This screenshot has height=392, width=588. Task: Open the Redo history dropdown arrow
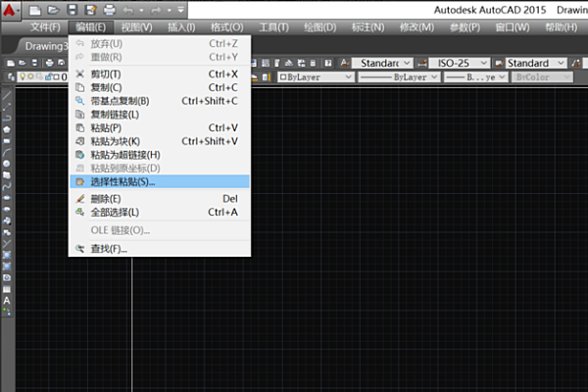tap(170, 11)
